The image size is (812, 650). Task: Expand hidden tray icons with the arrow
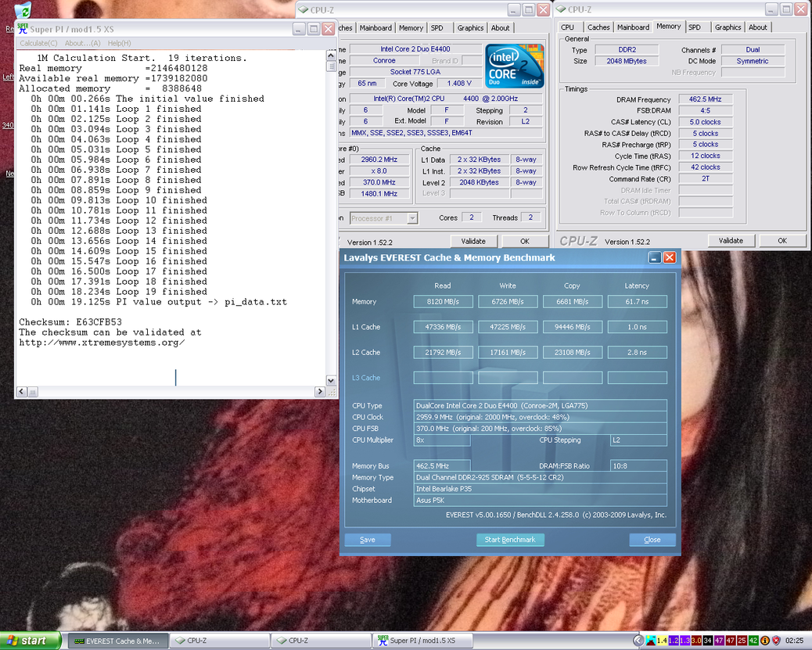638,641
